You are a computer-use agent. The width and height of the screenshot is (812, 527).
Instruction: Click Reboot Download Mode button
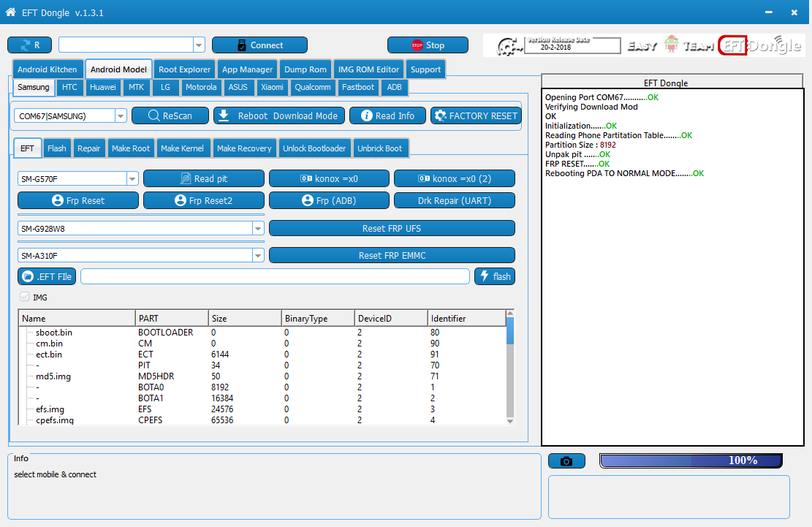(279, 115)
